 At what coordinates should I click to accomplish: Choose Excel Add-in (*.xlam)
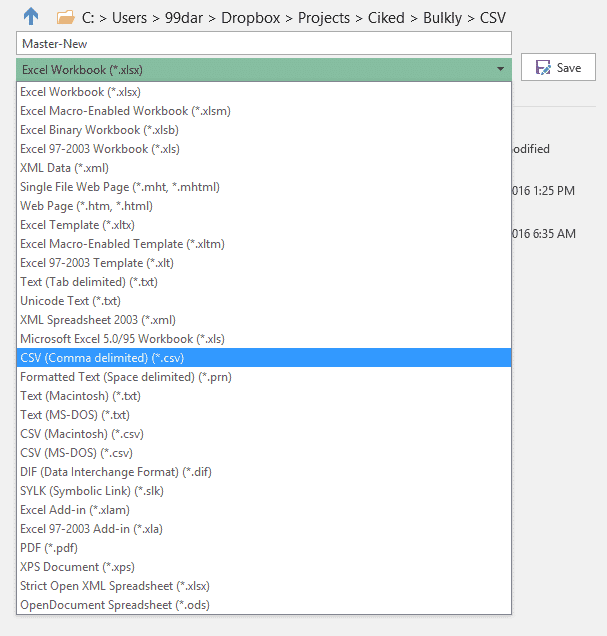[x=264, y=510]
